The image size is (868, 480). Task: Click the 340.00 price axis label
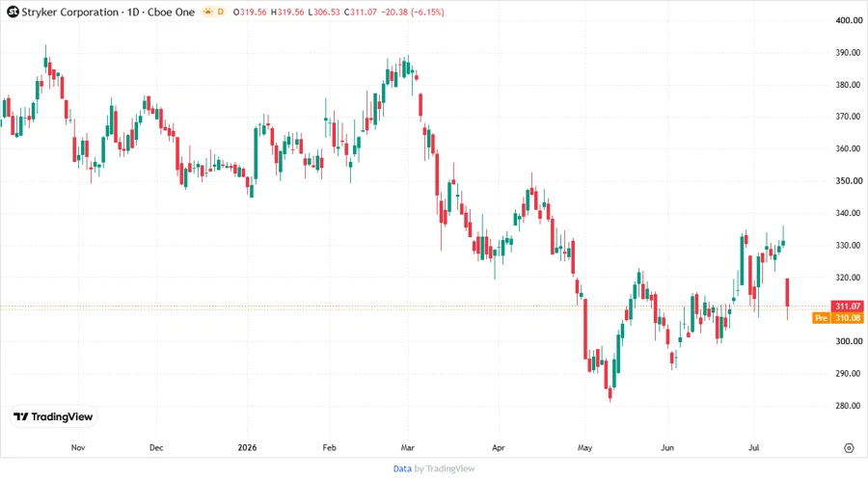(849, 213)
